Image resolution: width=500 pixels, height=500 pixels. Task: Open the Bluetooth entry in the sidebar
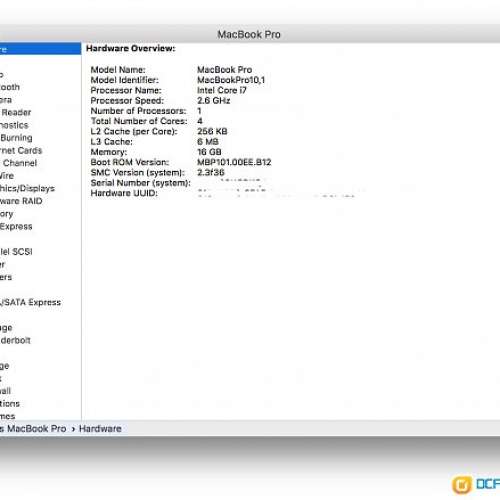point(10,87)
